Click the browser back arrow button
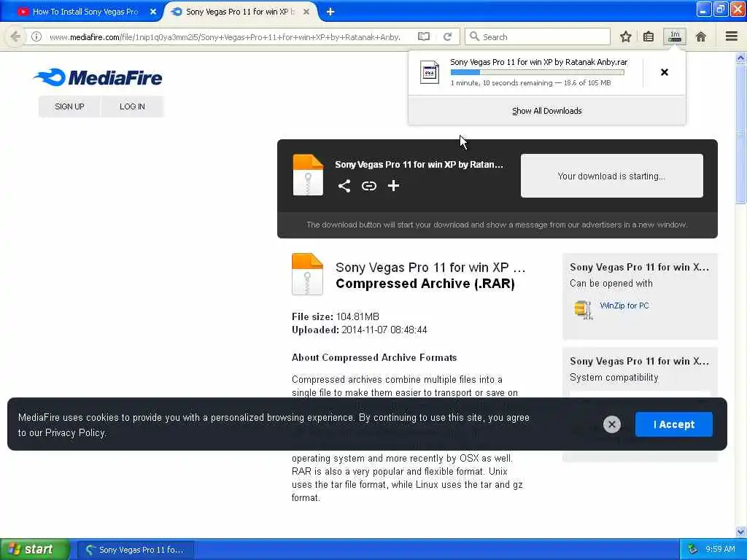This screenshot has width=747, height=560. point(15,36)
